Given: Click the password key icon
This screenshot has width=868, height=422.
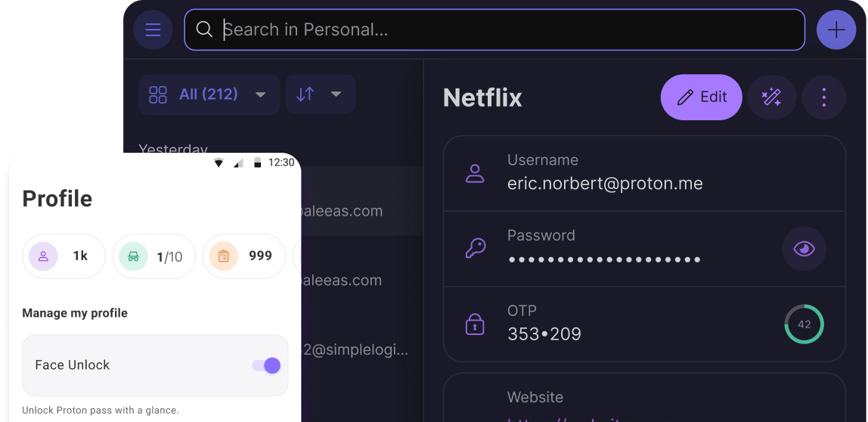Looking at the screenshot, I should tap(475, 248).
